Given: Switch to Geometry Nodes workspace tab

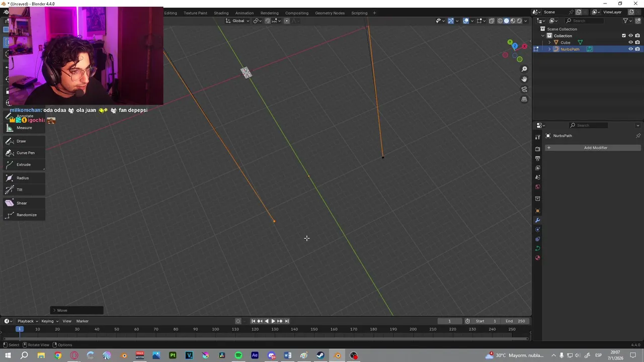Looking at the screenshot, I should [x=330, y=13].
